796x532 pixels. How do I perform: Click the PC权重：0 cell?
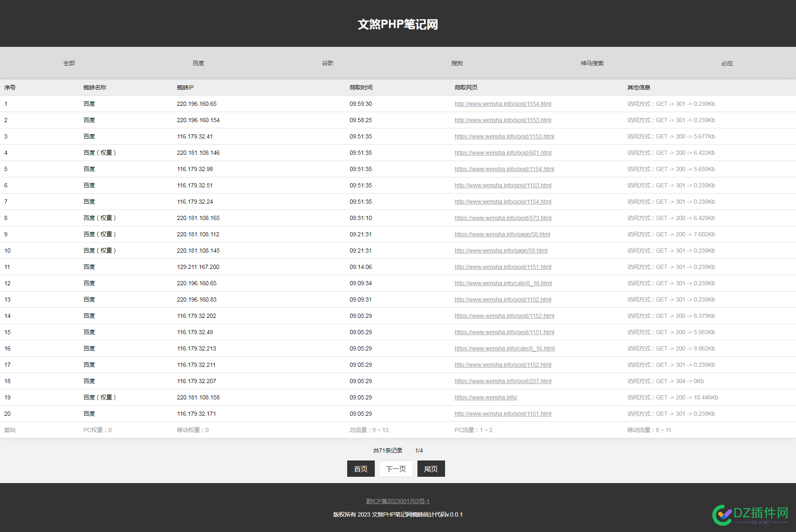[x=97, y=430]
